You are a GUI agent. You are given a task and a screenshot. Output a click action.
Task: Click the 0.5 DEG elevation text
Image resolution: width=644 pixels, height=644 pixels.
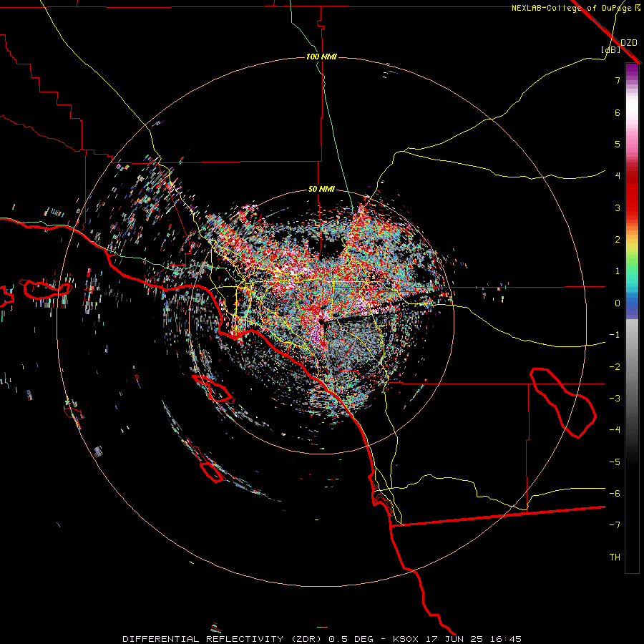[x=351, y=639]
